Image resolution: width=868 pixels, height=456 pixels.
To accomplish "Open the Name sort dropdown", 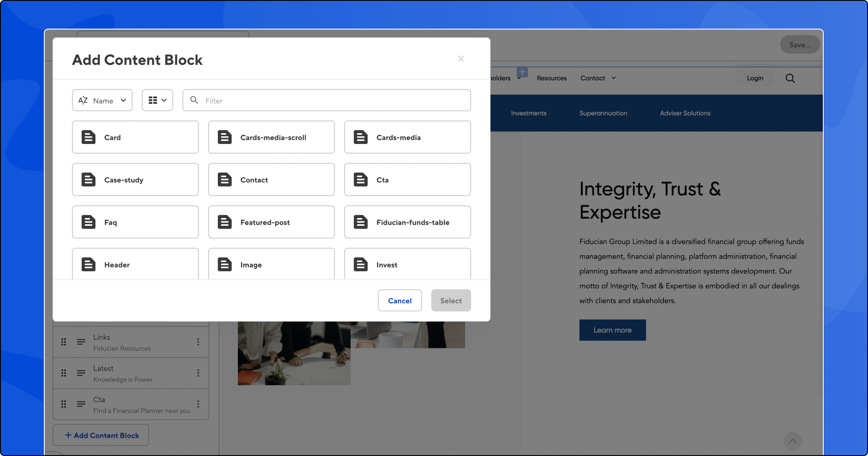I will pyautogui.click(x=102, y=101).
